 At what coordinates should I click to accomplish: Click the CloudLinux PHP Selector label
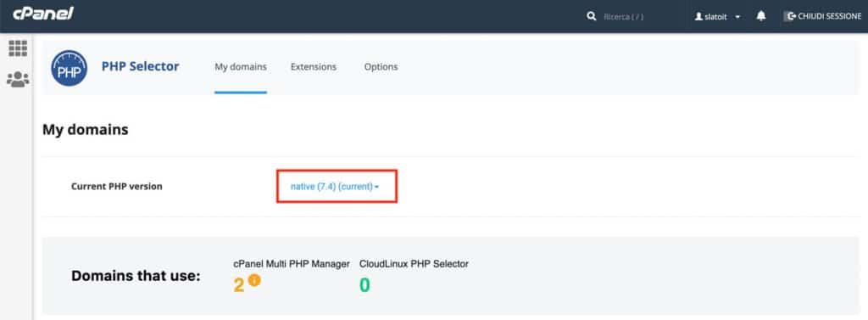click(x=414, y=264)
